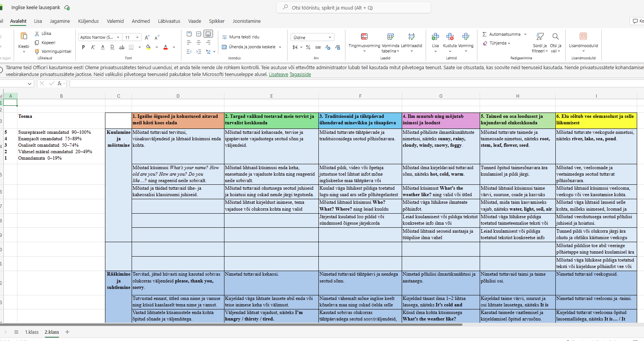Click the Lisa insert cells icon
Image resolution: width=644 pixels, height=341 pixels.
click(x=435, y=36)
